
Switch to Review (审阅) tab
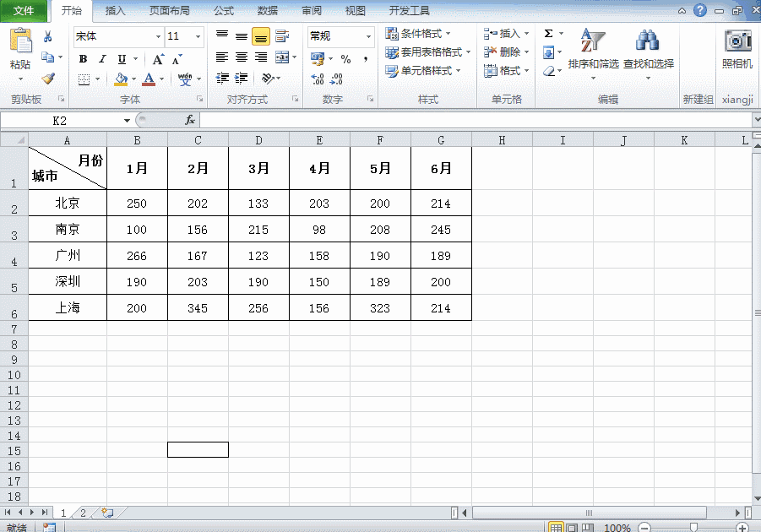pos(312,11)
